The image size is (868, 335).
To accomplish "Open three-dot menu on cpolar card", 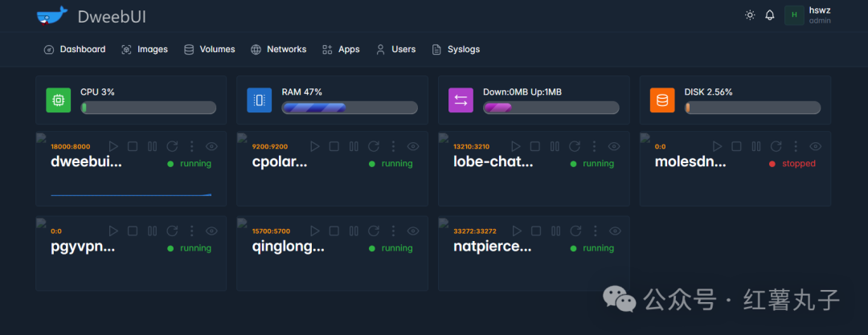I will 393,146.
